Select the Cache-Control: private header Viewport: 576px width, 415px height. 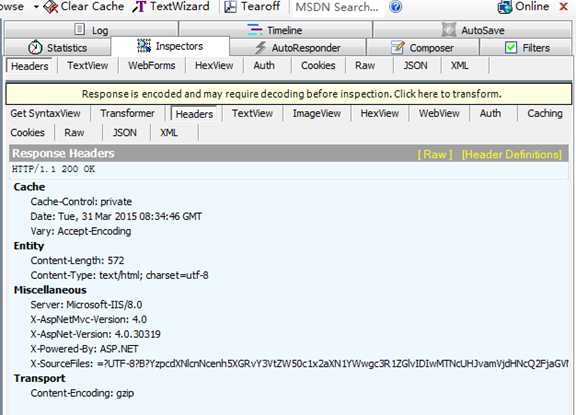click(81, 202)
